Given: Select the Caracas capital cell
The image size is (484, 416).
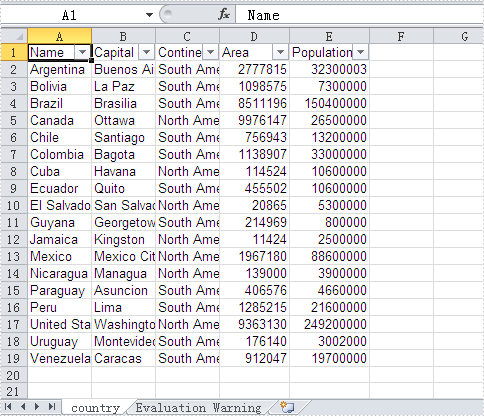Looking at the screenshot, I should click(123, 358).
